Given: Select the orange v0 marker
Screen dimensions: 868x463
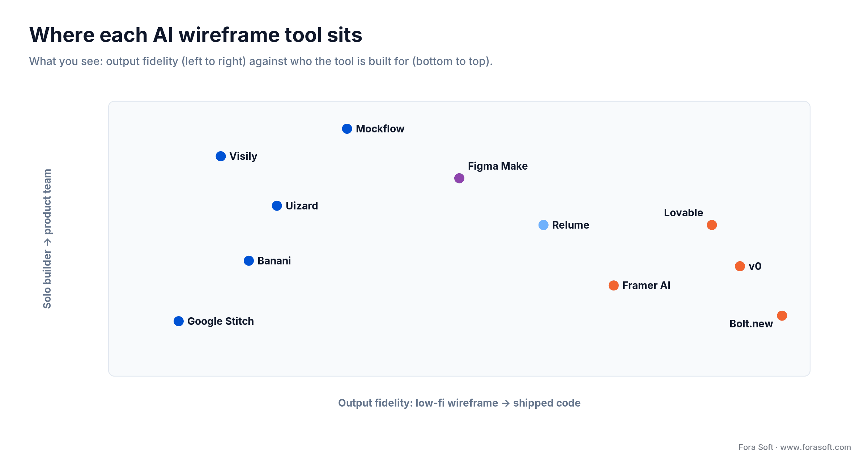Looking at the screenshot, I should click(x=740, y=266).
